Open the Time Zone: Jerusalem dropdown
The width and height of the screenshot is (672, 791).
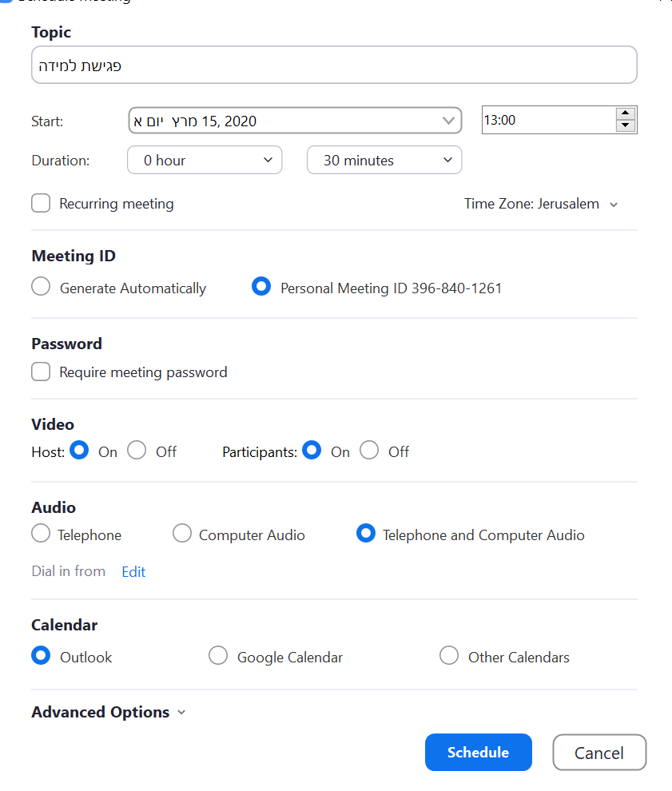pyautogui.click(x=541, y=204)
